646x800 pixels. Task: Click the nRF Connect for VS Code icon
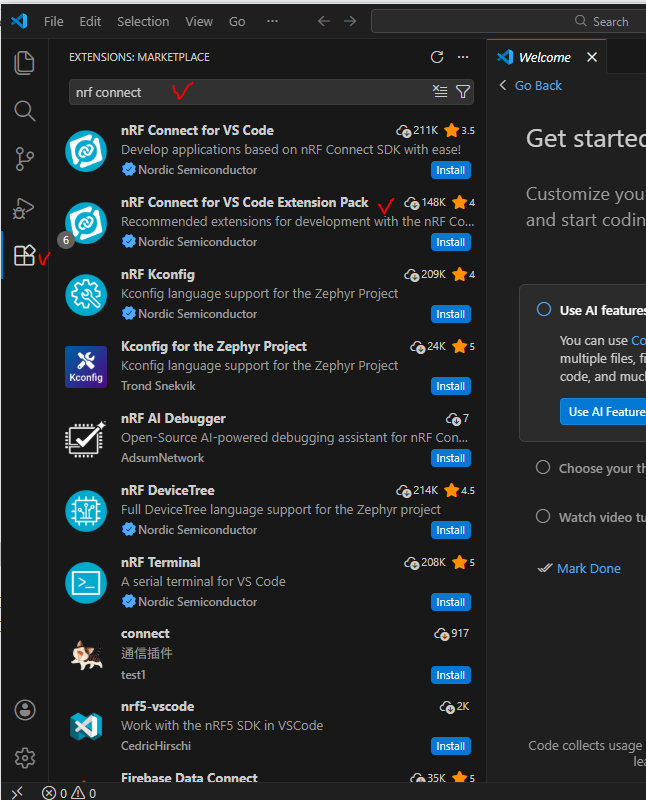click(x=86, y=151)
